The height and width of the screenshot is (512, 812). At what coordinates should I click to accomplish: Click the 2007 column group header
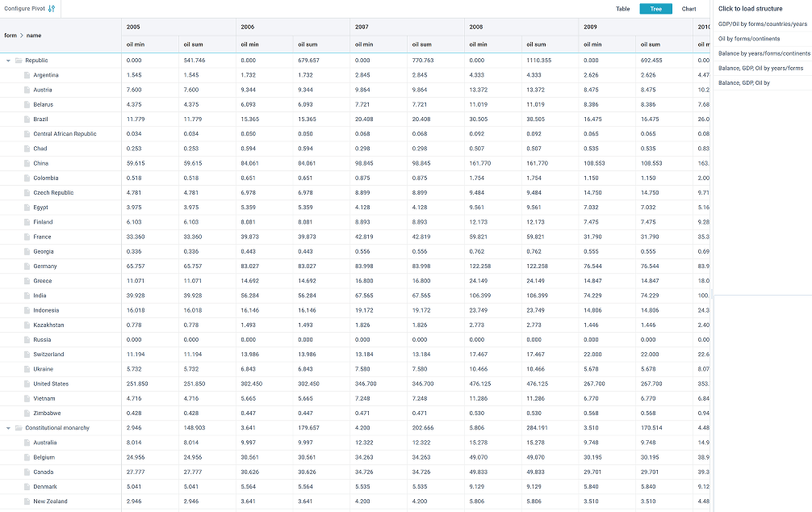407,27
